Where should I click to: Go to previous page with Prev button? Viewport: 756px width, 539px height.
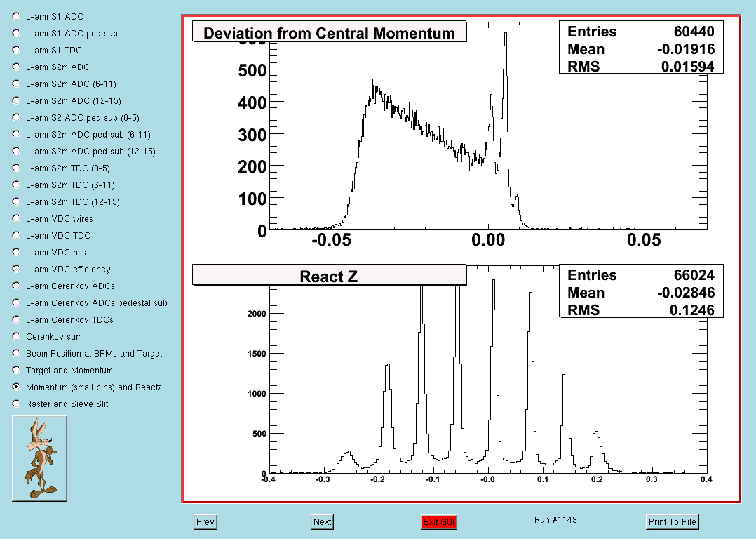205,521
